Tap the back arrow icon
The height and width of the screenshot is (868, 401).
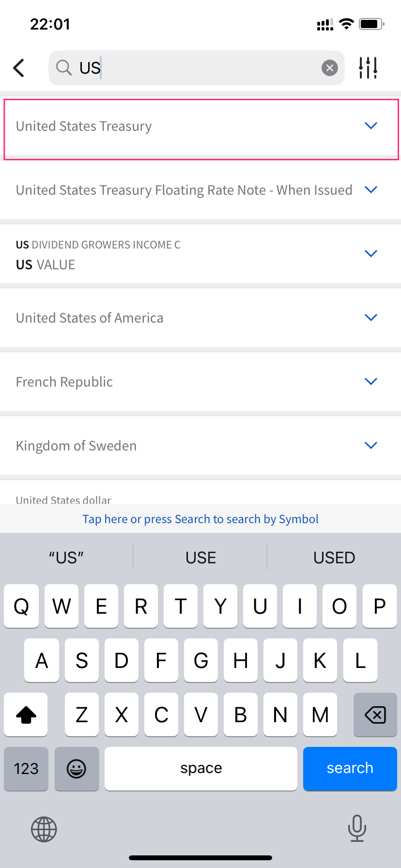point(19,68)
